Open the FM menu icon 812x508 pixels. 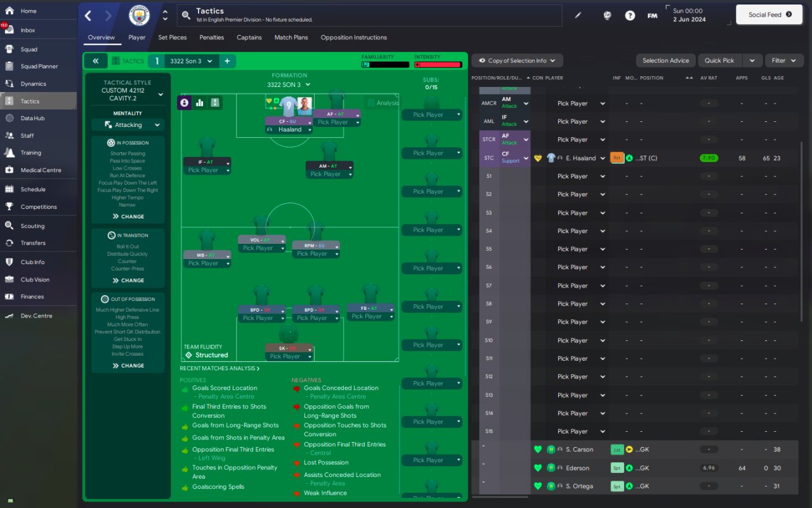(652, 15)
